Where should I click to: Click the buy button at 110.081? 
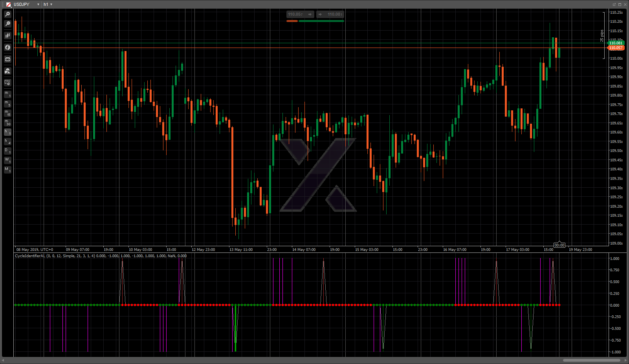tap(330, 15)
